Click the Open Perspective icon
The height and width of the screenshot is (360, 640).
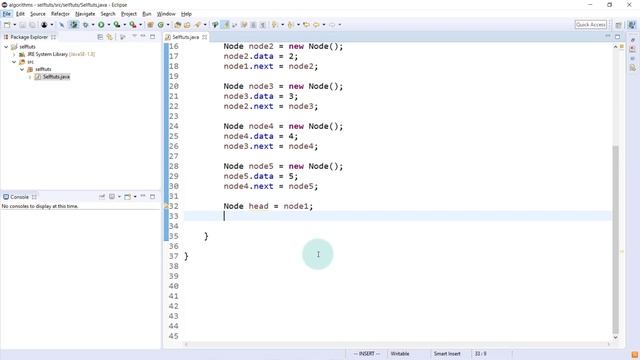point(618,25)
